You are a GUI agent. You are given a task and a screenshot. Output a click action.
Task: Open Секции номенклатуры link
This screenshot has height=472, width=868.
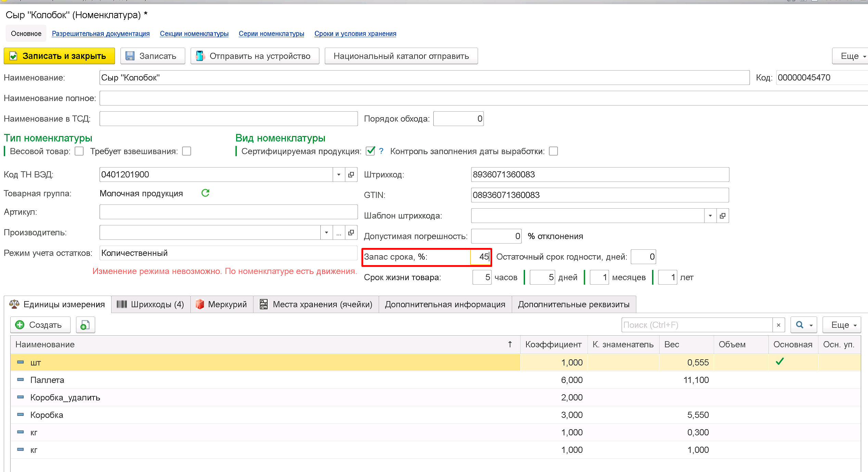coord(194,34)
